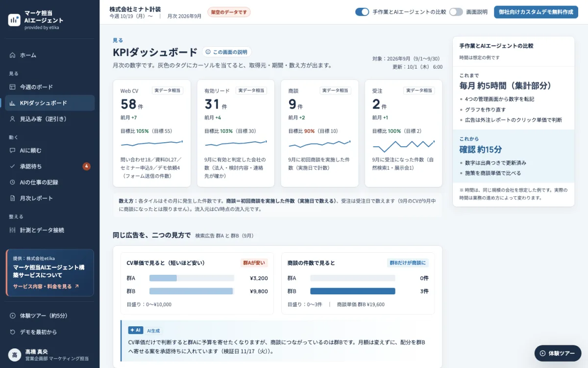Click the orange 4 badge on 承認待ち

pos(87,166)
